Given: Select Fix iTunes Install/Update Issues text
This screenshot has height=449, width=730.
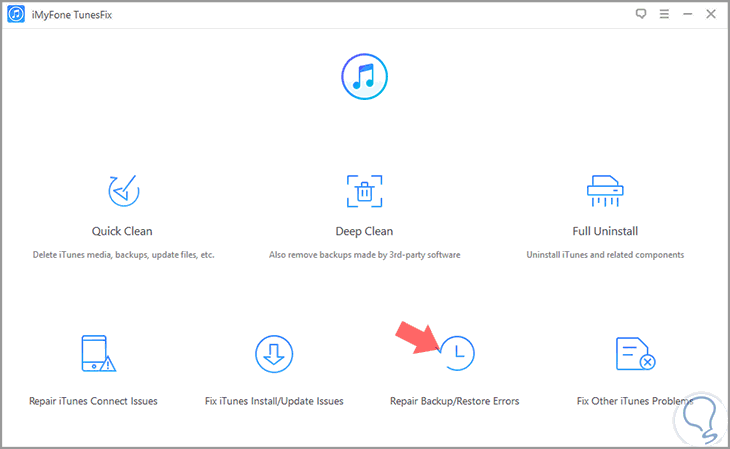Looking at the screenshot, I should [x=274, y=401].
